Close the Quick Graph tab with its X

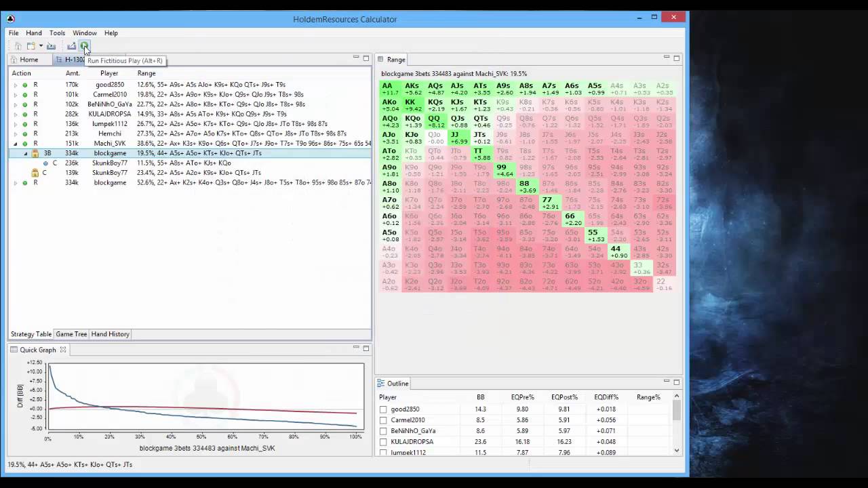pos(63,350)
